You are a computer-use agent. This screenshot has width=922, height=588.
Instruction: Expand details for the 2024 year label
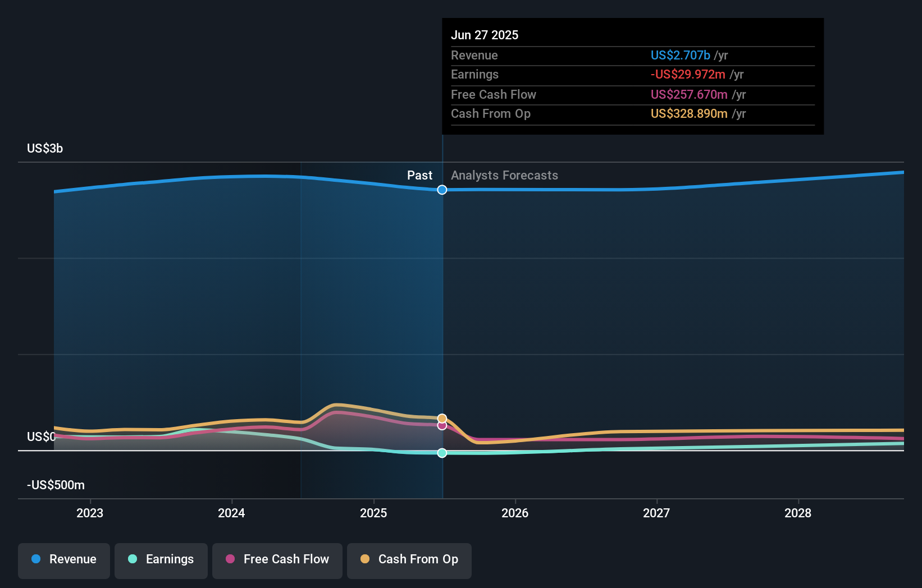click(x=231, y=513)
